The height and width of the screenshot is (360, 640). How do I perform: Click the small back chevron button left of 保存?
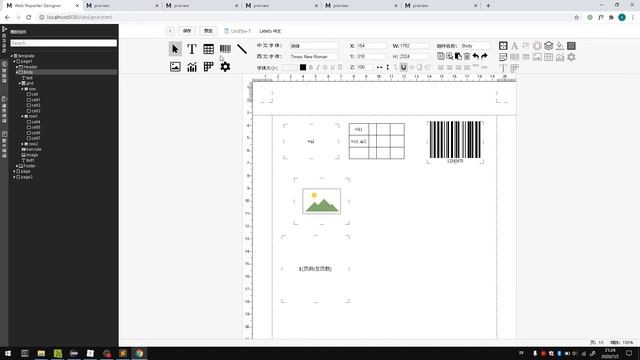pos(170,31)
